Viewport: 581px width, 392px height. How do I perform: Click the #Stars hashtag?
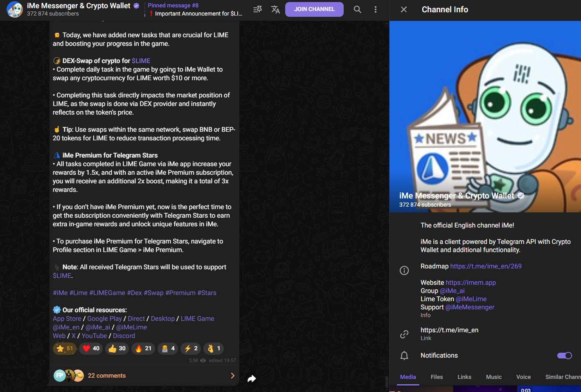(207, 293)
